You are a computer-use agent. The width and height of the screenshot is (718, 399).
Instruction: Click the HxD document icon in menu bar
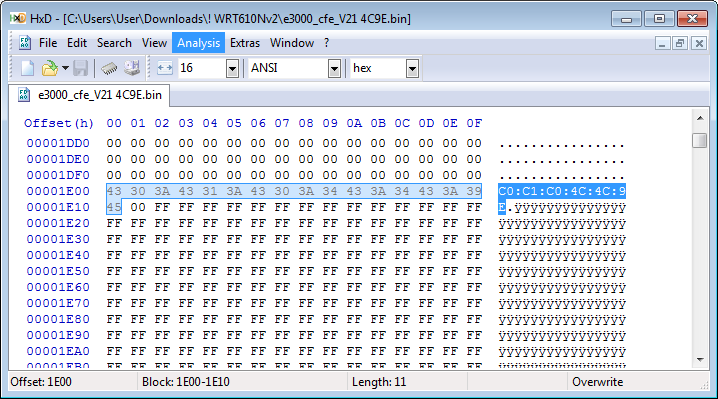(x=25, y=43)
